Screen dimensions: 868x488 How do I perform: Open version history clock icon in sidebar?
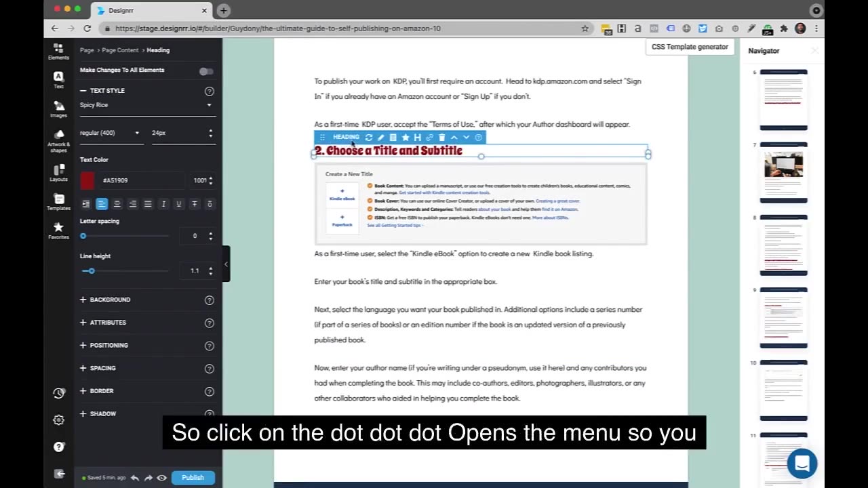point(58,393)
